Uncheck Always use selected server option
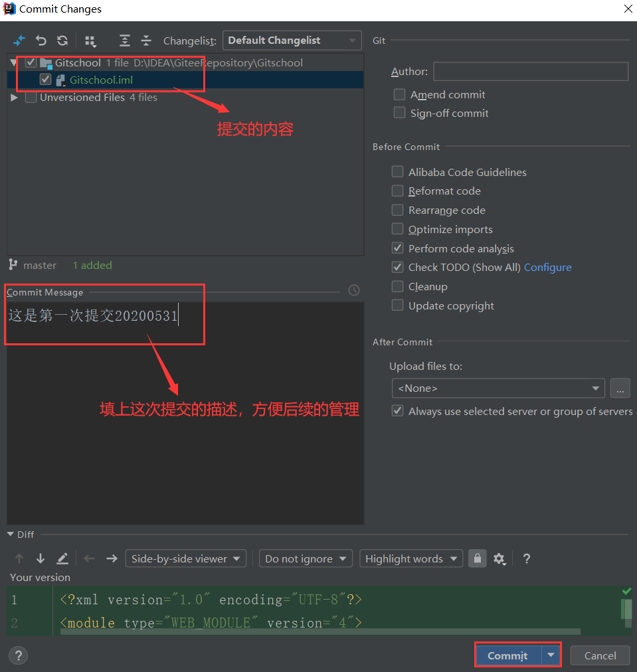The height and width of the screenshot is (672, 637). pos(397,411)
